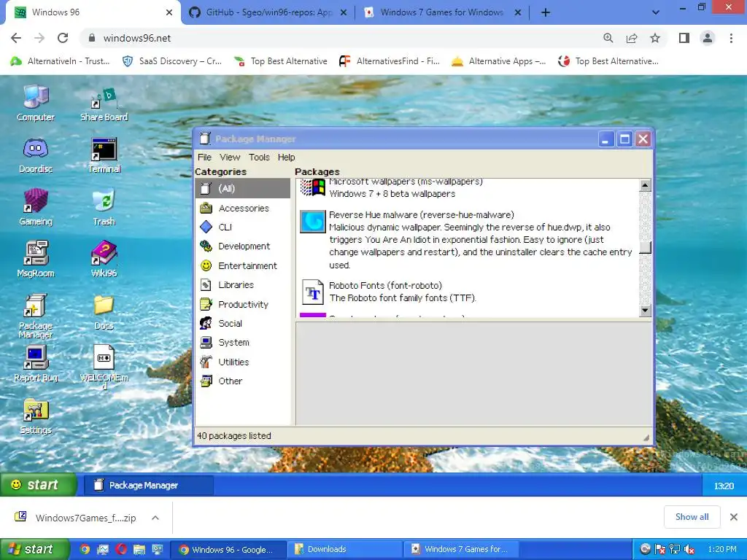
Task: Click Show all downloads
Action: pyautogui.click(x=692, y=517)
